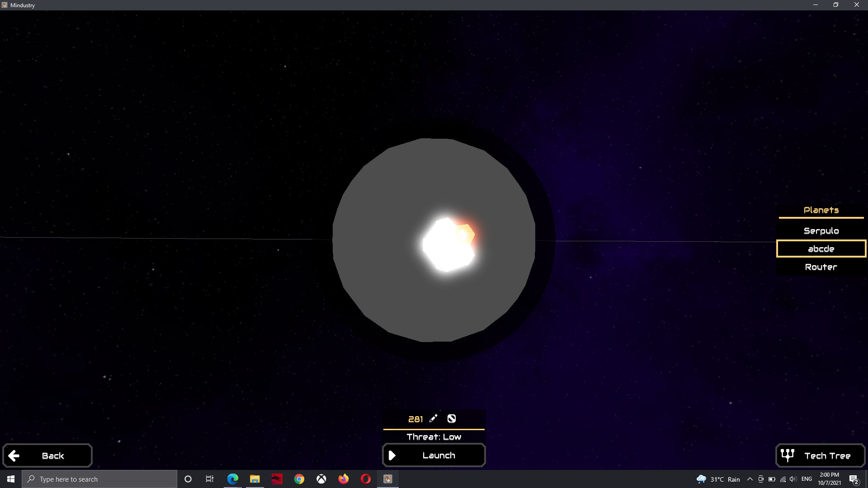Screen dimensions: 868x488
Task: Launch to the selected sector
Action: [x=434, y=455]
